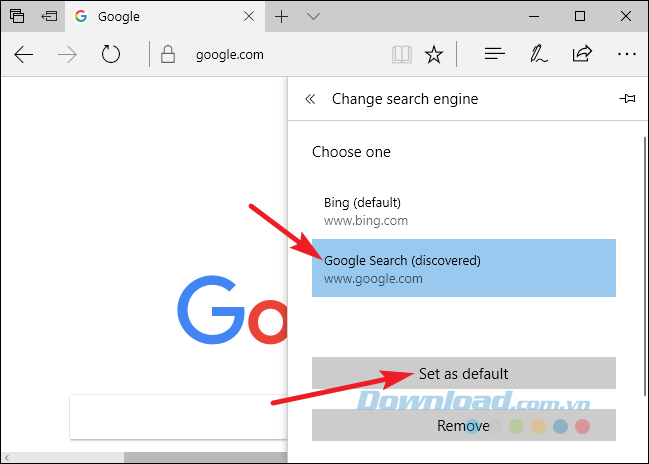
Task: Click the set tabs aside icon
Action: (x=49, y=17)
